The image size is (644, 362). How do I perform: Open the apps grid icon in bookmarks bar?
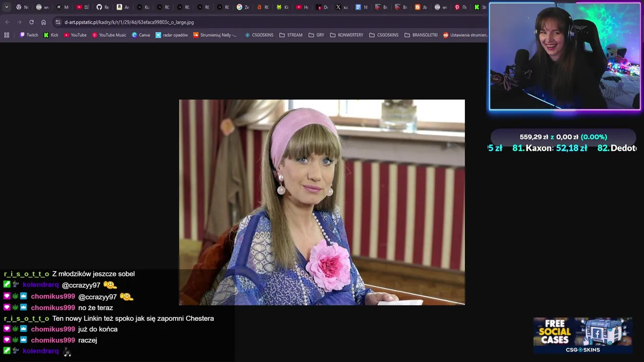tap(7, 35)
